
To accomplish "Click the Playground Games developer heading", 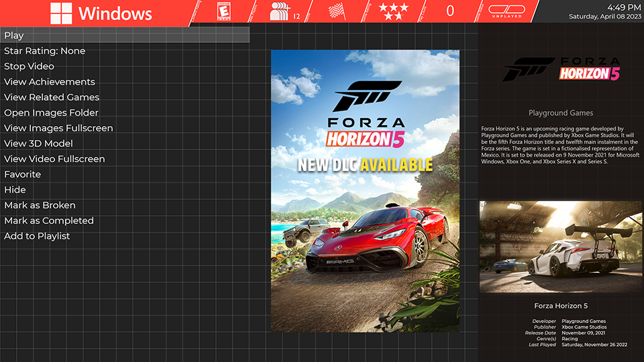I will tap(561, 113).
